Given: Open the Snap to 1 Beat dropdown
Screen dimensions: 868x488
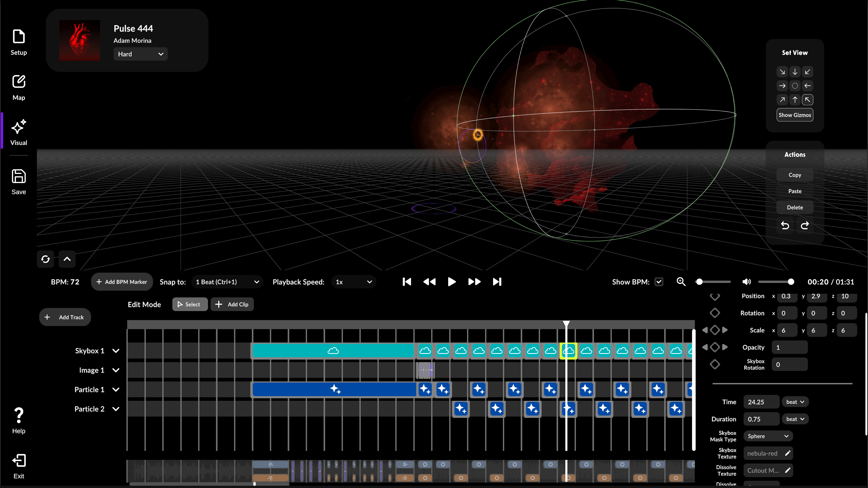Looking at the screenshot, I should pos(227,282).
